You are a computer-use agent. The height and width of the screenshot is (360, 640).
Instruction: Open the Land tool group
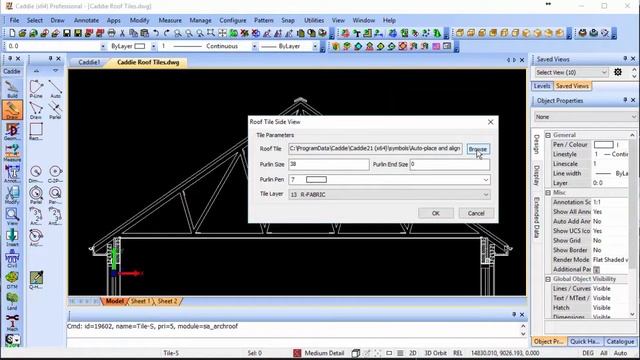click(12, 301)
